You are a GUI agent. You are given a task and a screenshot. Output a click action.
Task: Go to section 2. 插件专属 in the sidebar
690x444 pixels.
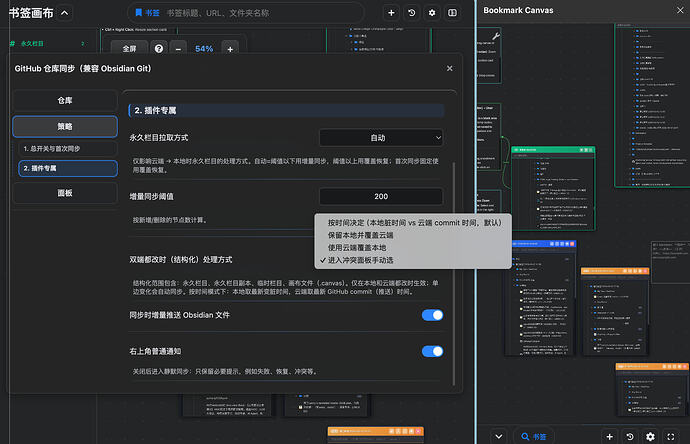click(x=68, y=168)
